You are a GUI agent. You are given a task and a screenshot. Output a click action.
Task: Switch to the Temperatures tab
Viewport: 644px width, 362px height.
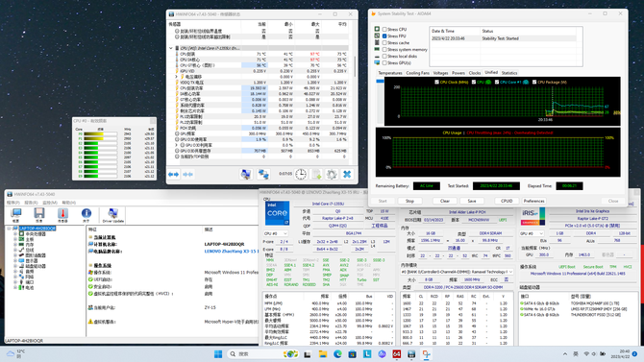(390, 73)
